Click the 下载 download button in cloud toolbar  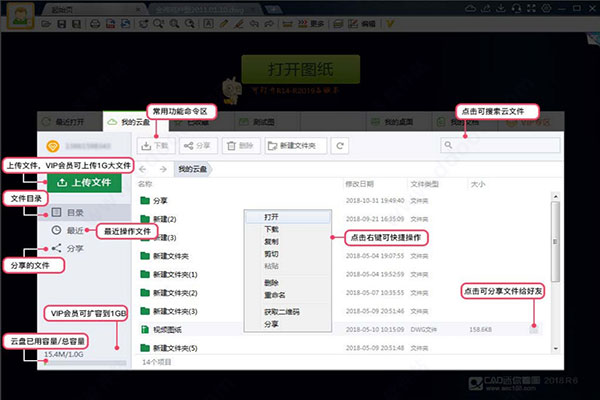point(156,146)
